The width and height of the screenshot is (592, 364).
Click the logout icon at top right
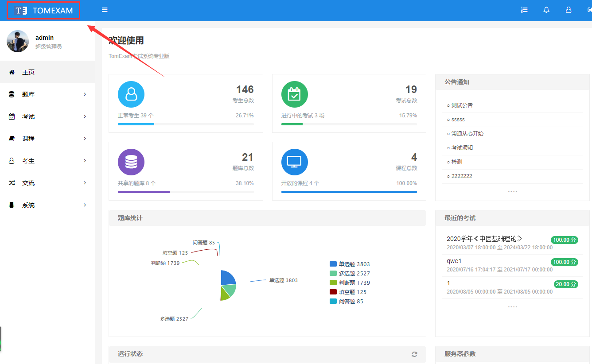tap(589, 10)
